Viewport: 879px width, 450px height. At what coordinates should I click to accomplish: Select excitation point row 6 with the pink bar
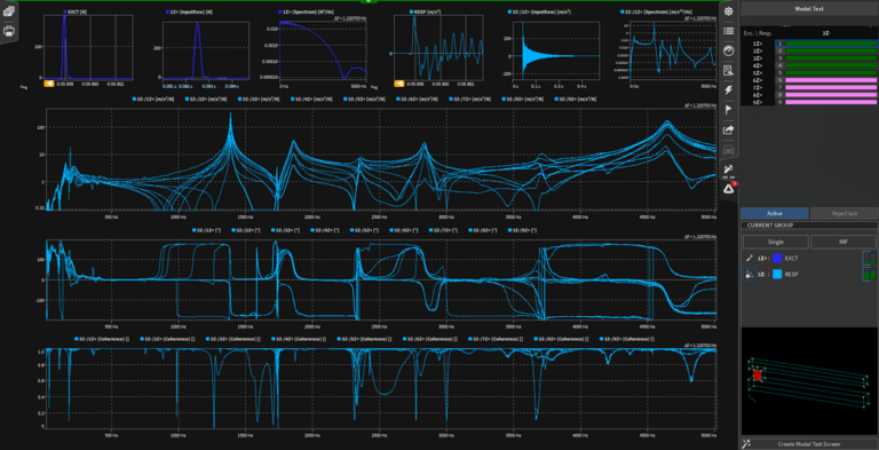tap(827, 80)
